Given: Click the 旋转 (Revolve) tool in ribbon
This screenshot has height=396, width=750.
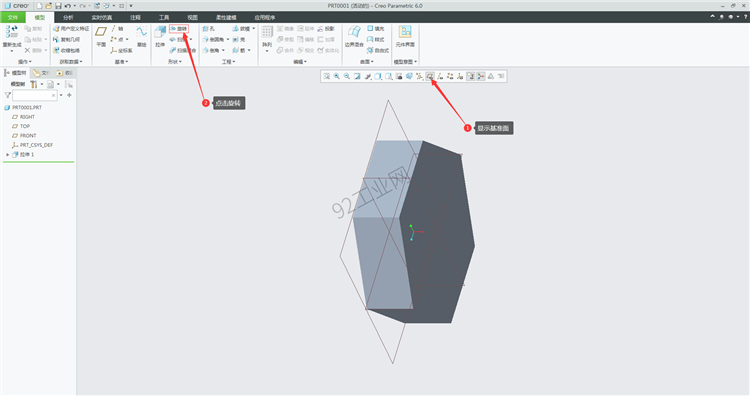Looking at the screenshot, I should [179, 29].
